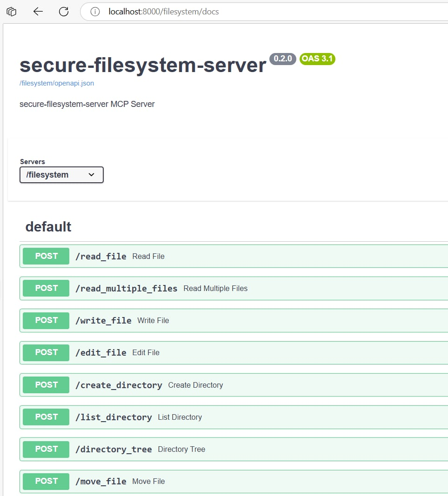448x496 pixels.
Task: View site information icon in address bar
Action: 95,12
